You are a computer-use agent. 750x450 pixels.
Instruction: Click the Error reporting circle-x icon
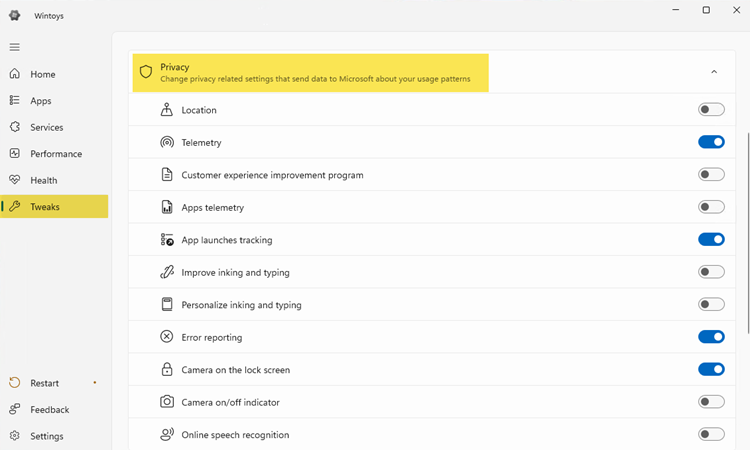click(x=167, y=337)
